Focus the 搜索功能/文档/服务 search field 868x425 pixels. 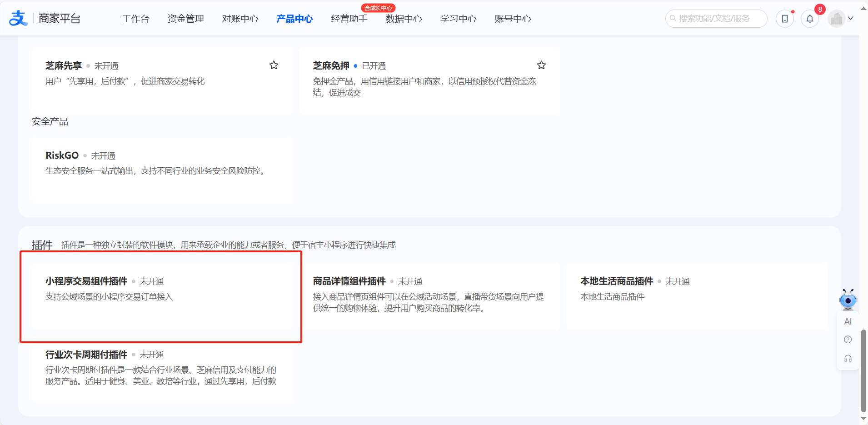click(x=716, y=19)
